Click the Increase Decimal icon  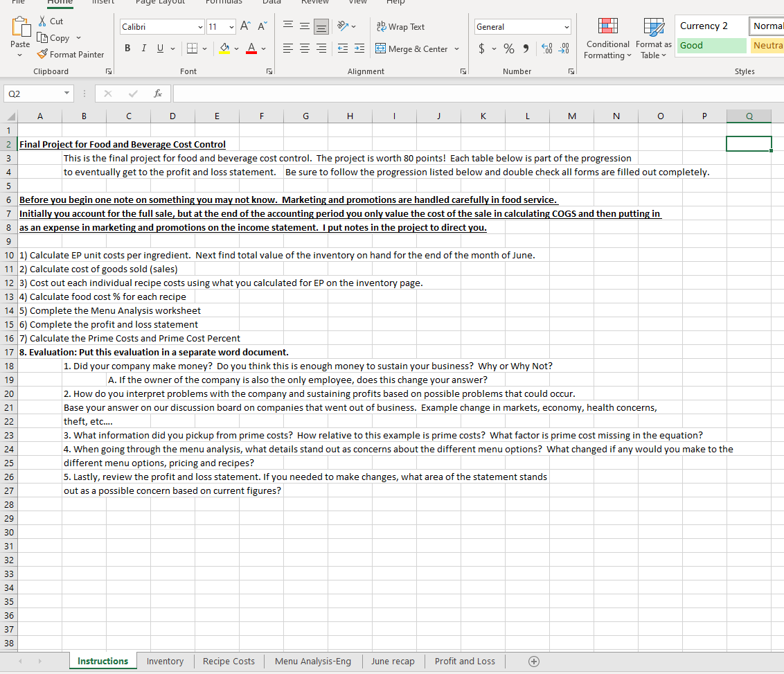(548, 48)
